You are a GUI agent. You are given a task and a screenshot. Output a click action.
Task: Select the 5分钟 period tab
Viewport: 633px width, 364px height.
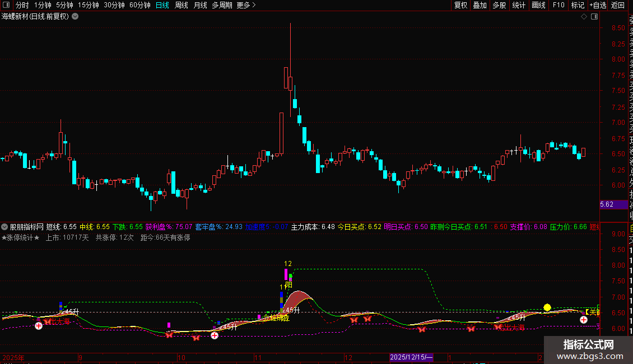click(x=64, y=5)
